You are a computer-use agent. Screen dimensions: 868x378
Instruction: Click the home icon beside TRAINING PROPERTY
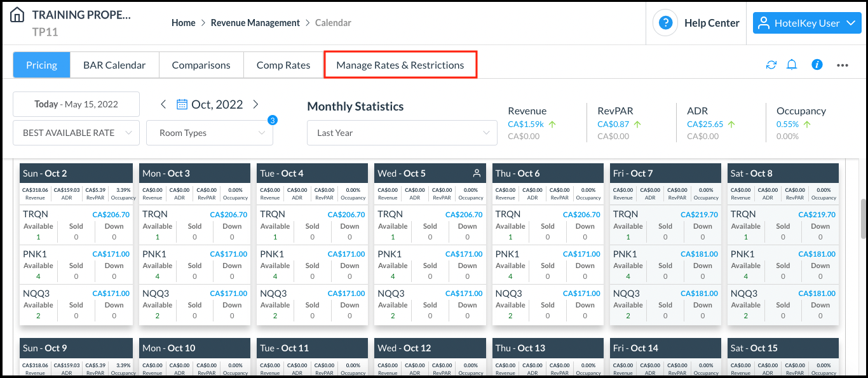(17, 13)
